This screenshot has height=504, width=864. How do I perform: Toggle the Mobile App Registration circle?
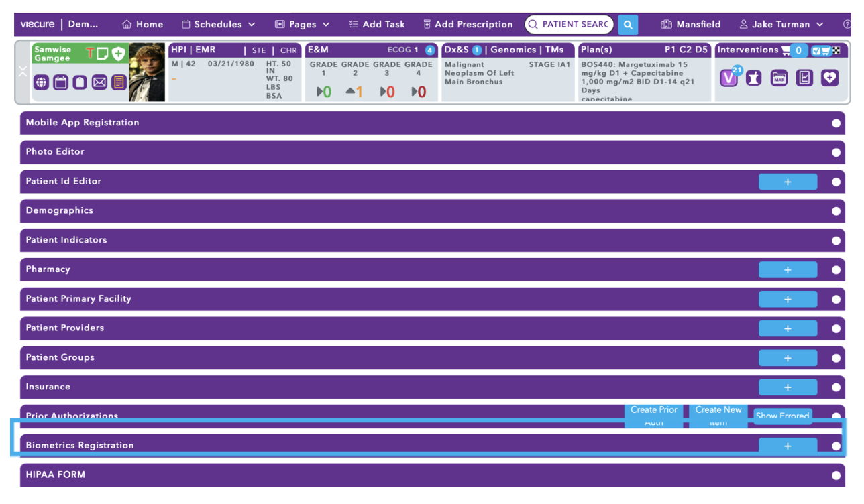(836, 123)
